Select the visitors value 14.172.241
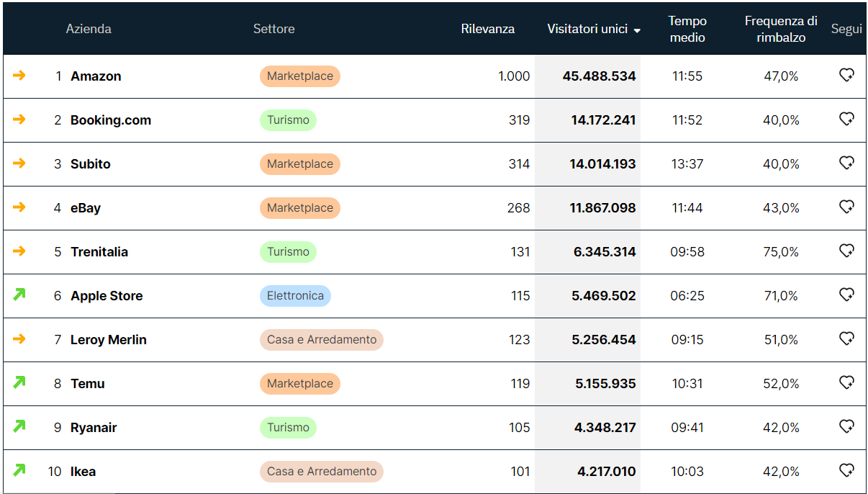 (x=603, y=120)
